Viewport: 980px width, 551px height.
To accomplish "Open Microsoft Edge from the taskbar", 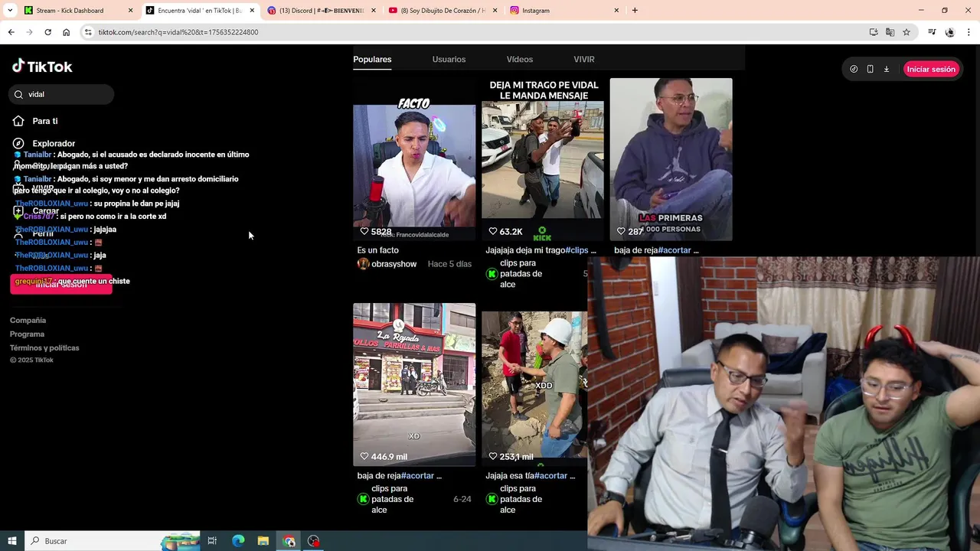I will pyautogui.click(x=238, y=541).
